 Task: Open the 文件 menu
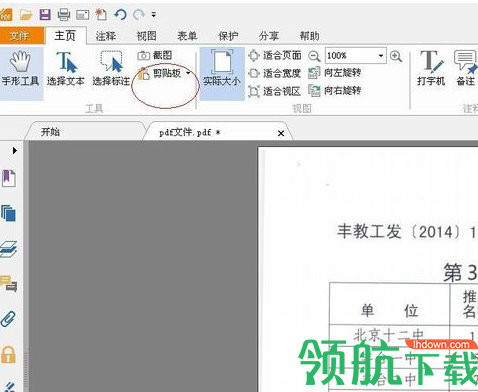point(21,36)
